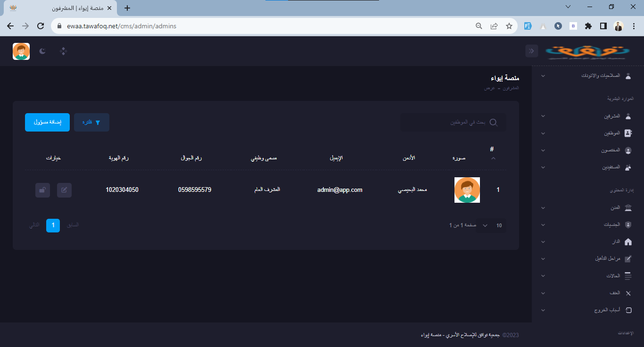644x347 pixels.
Task: Expand the الموظفين sidebar menu chevron
Action: point(543,133)
